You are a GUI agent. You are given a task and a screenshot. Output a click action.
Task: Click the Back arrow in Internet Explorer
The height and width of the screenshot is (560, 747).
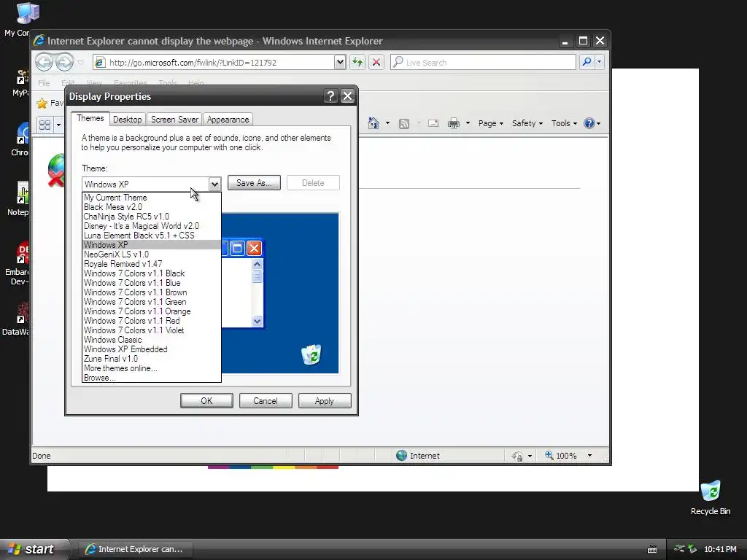(x=44, y=62)
